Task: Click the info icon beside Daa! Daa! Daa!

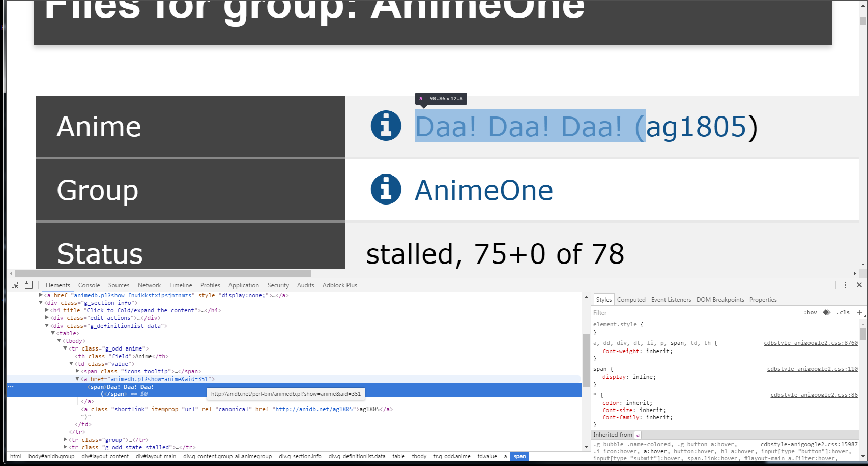Action: [x=386, y=126]
